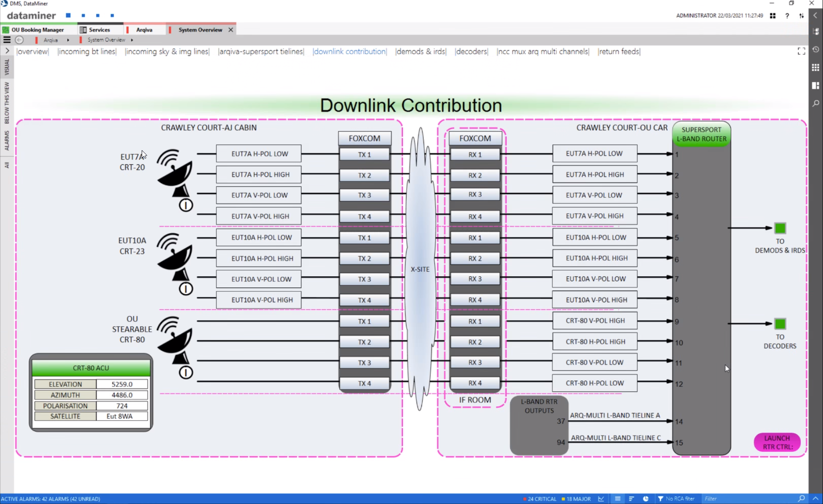Close the System Overview tab
This screenshot has height=504, width=823.
(231, 30)
